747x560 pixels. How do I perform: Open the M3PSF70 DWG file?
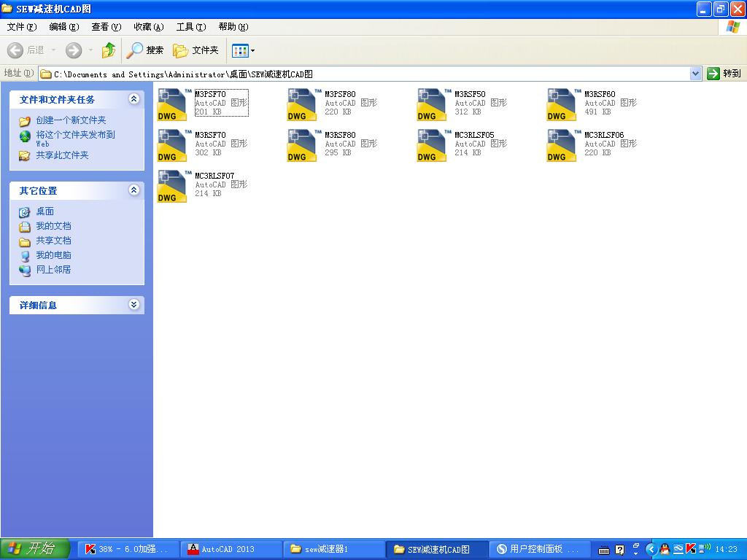click(x=171, y=104)
